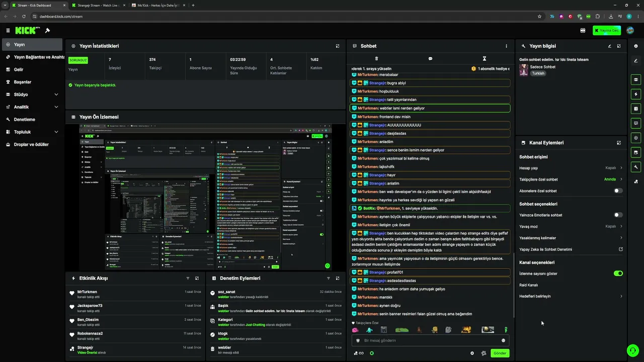Screen dimensions: 644x362
Task: Open Denetleme in the sidebar
Action: point(31,120)
